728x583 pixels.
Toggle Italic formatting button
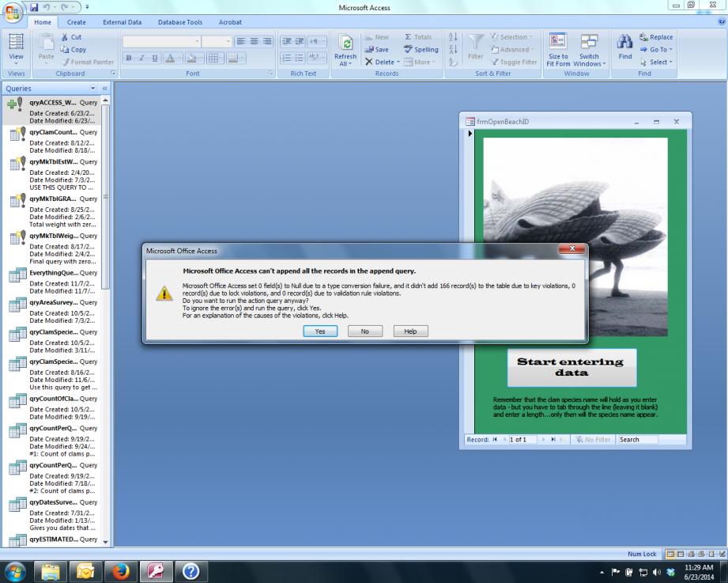pyautogui.click(x=141, y=58)
